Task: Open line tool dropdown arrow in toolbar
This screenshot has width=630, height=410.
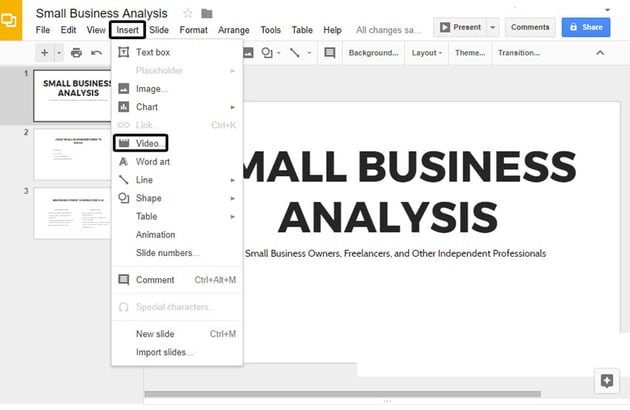Action: coord(309,53)
